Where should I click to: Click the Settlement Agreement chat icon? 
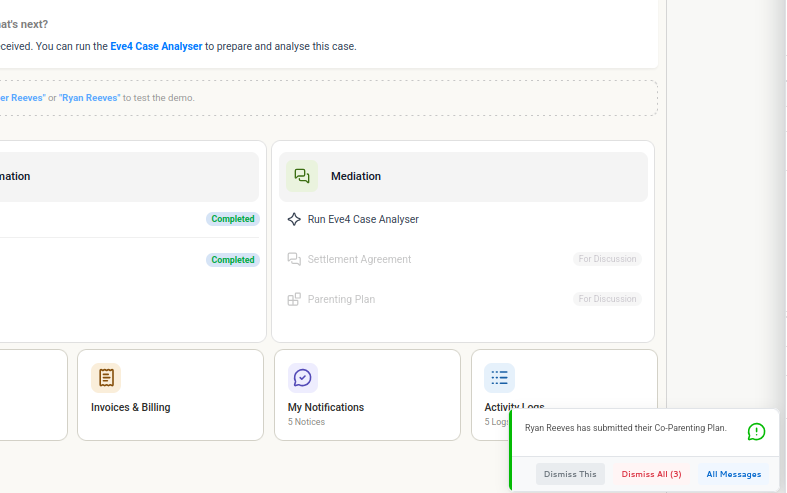[x=294, y=259]
